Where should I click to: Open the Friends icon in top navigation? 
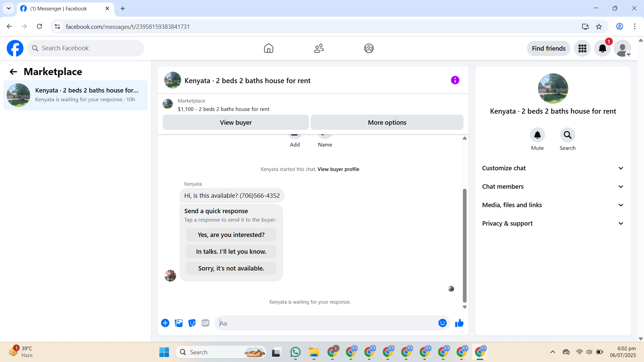coord(319,48)
